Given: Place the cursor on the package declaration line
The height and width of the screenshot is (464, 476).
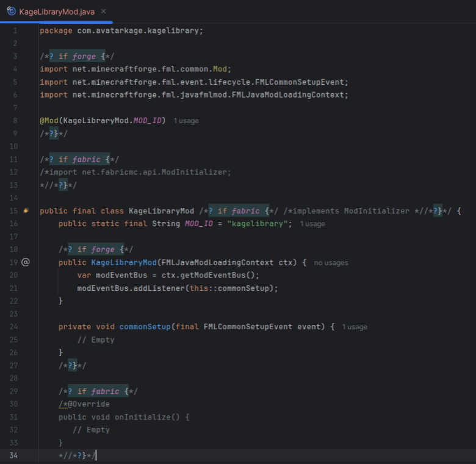Looking at the screenshot, I should point(121,30).
